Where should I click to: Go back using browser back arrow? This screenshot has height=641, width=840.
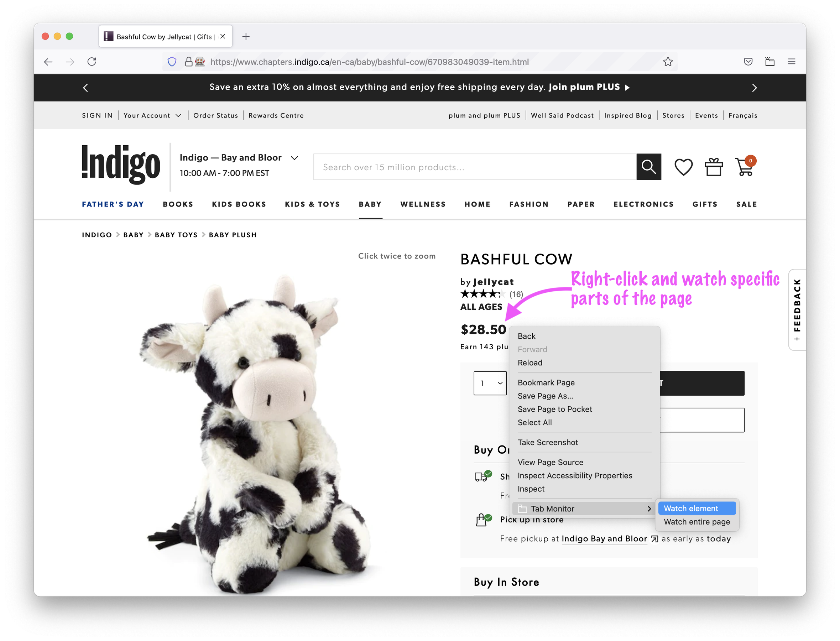click(x=48, y=62)
